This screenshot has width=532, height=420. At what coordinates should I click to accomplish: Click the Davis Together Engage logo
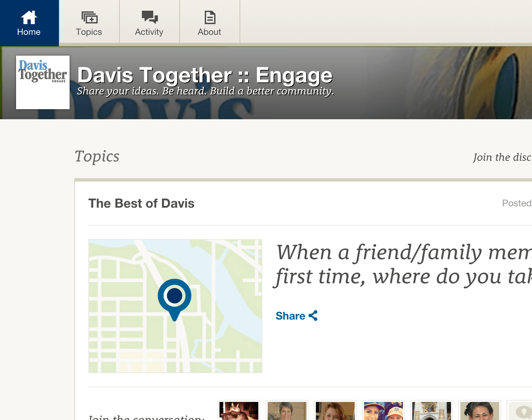click(x=43, y=82)
